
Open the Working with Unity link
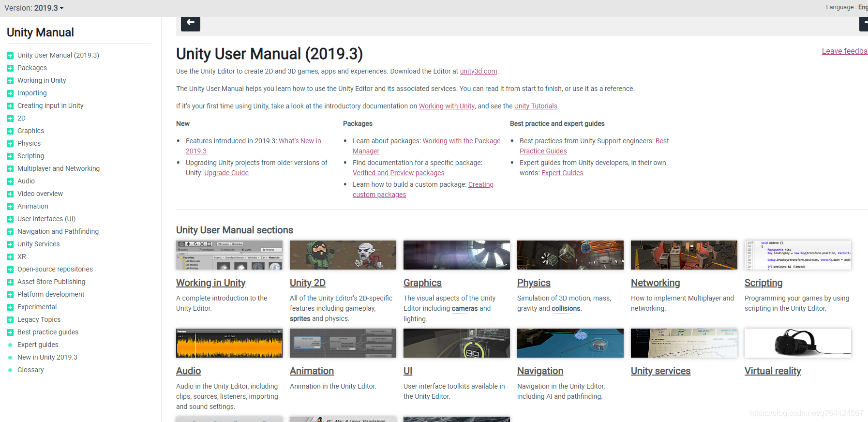coord(447,106)
